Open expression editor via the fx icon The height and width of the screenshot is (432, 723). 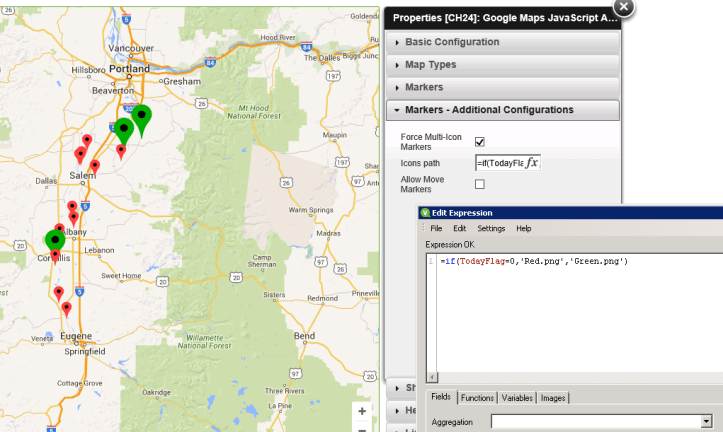(532, 162)
